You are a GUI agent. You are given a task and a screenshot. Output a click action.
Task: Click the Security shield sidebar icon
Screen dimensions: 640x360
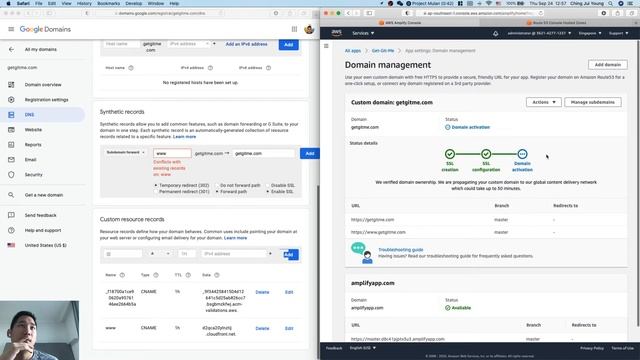click(x=11, y=175)
